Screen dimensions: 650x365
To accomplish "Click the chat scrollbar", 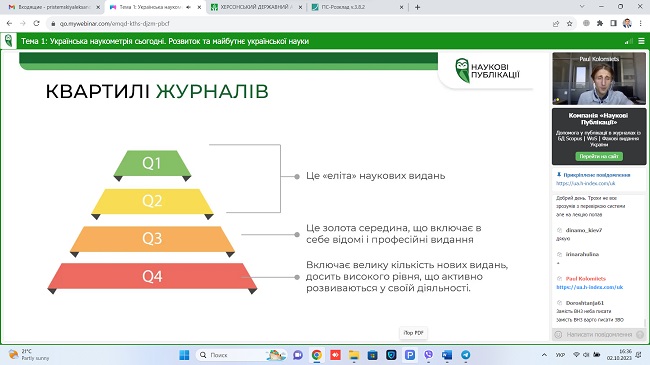I will 645,322.
